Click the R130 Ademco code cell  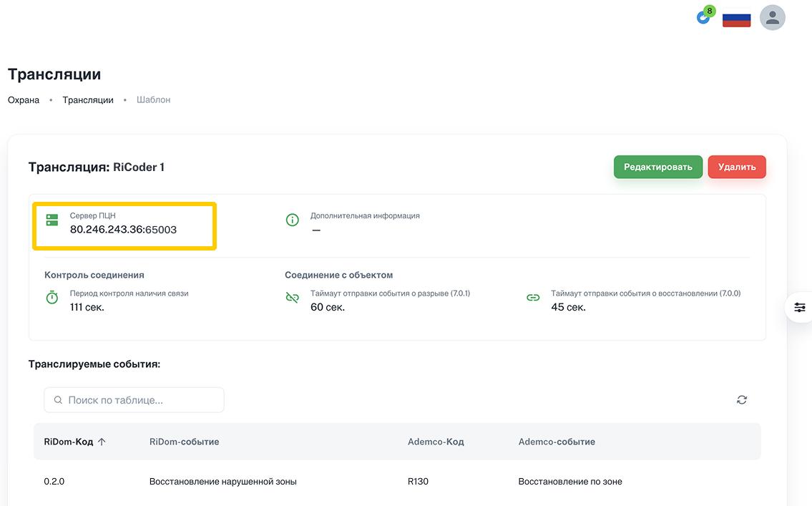tap(418, 482)
